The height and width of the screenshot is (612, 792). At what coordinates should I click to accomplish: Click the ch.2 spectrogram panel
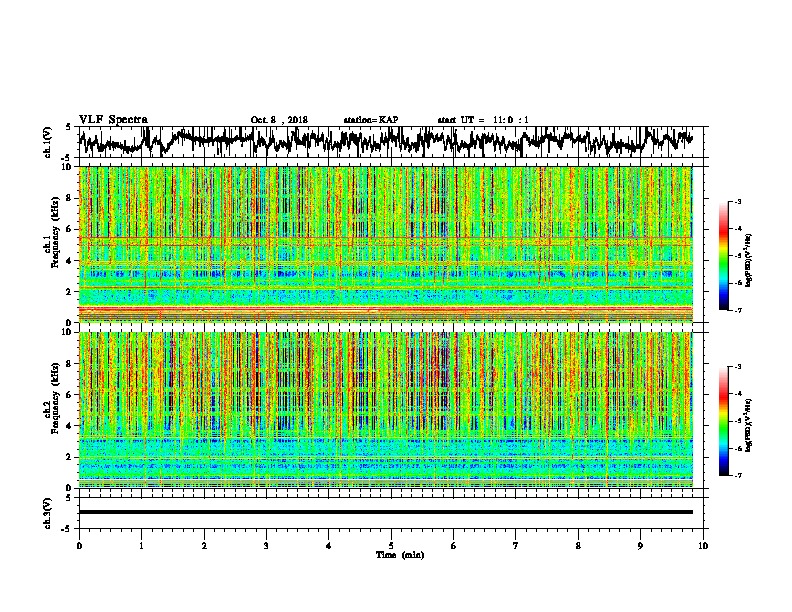point(385,410)
